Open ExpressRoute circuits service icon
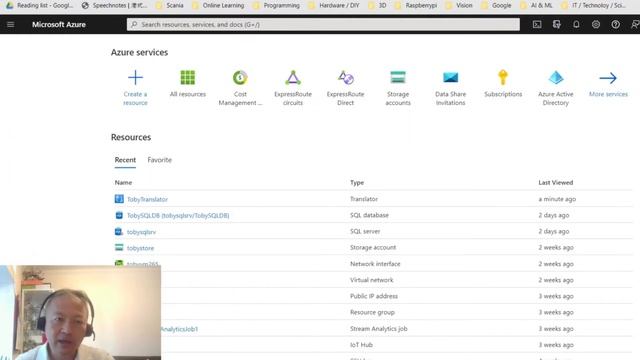This screenshot has width=640, height=360. click(x=293, y=78)
